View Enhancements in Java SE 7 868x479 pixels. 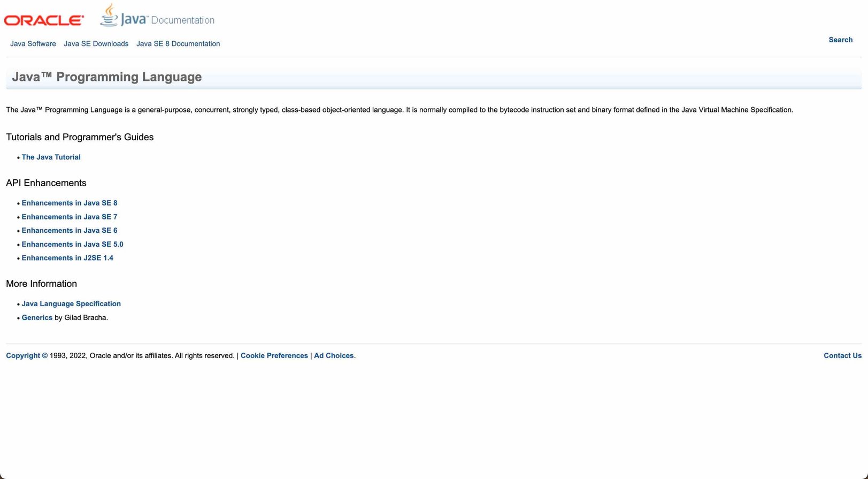pos(70,217)
